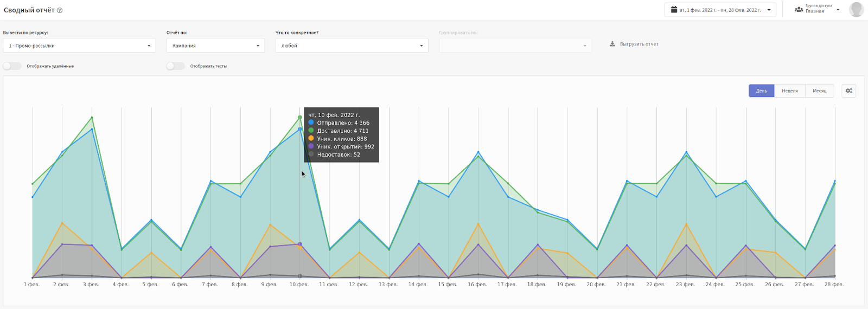
Task: Click the purple Уник. открытий point on 10 фев.
Action: [x=300, y=244]
